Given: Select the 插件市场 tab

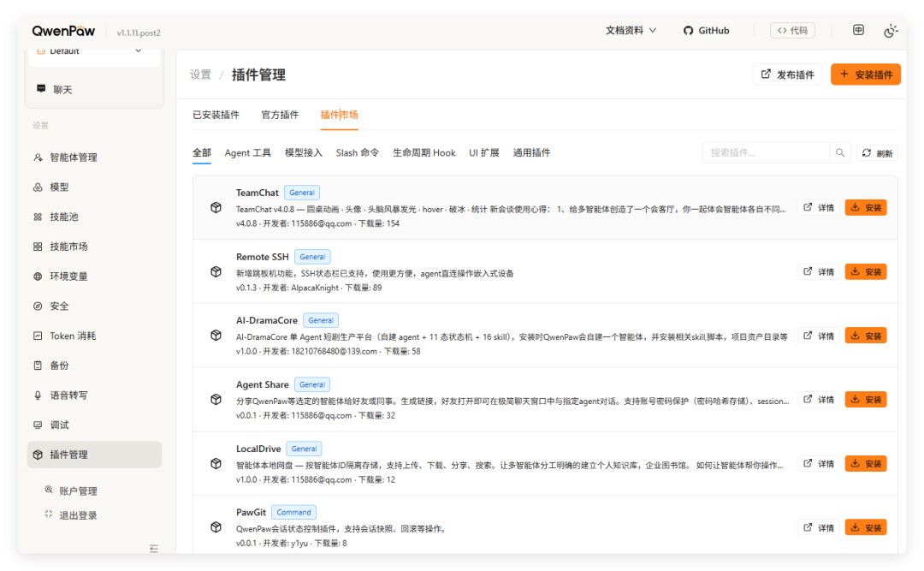Looking at the screenshot, I should point(339,115).
